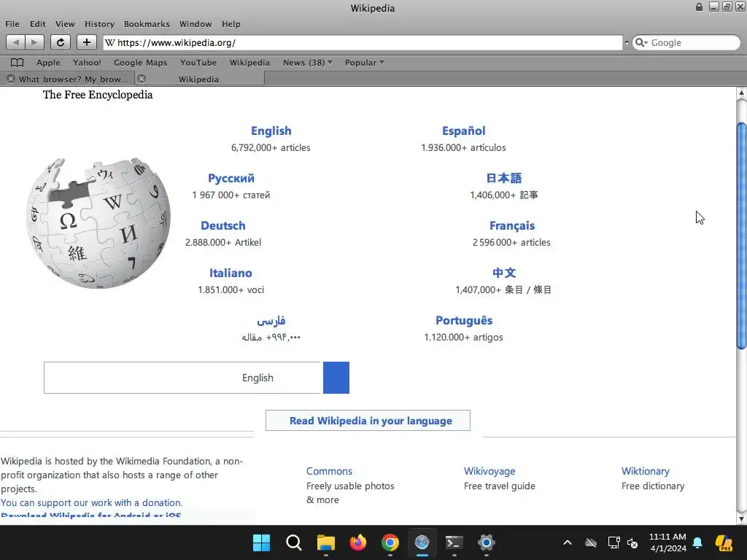Open the taskbar Search magnifier
Screen dimensions: 747x560
[x=293, y=542]
